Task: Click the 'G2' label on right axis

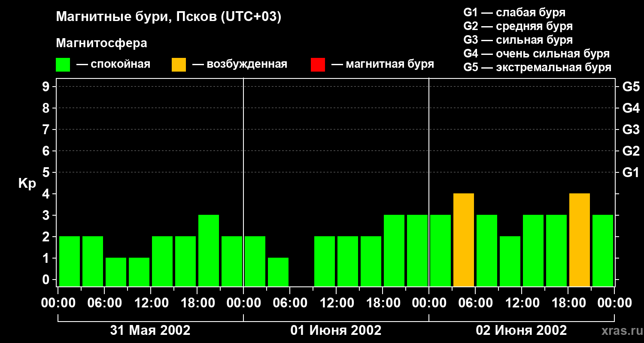Action: click(x=631, y=151)
